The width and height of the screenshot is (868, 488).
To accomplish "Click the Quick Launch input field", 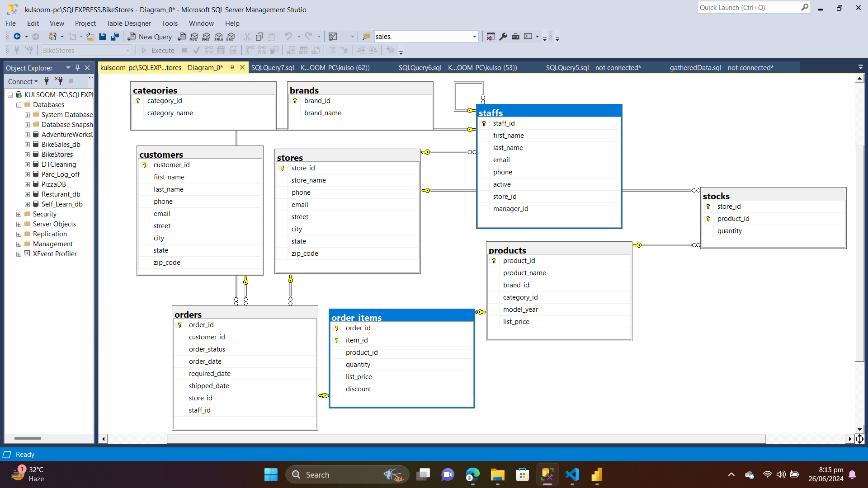I will 749,7.
